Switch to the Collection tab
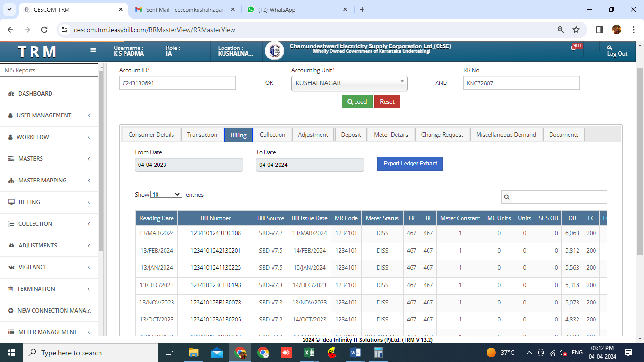 pos(272,135)
